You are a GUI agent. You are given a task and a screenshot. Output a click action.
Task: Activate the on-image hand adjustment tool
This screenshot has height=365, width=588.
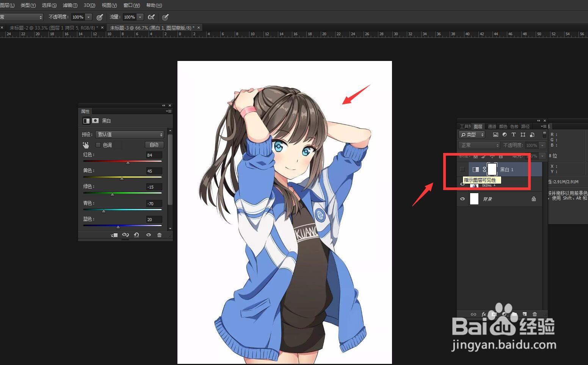pyautogui.click(x=86, y=145)
